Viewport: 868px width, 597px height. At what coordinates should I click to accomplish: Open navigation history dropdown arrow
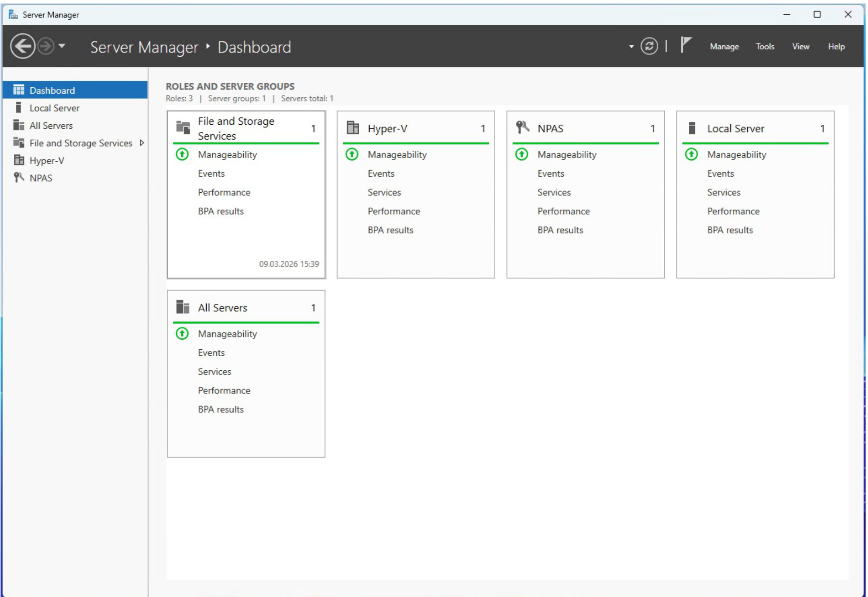pyautogui.click(x=62, y=46)
